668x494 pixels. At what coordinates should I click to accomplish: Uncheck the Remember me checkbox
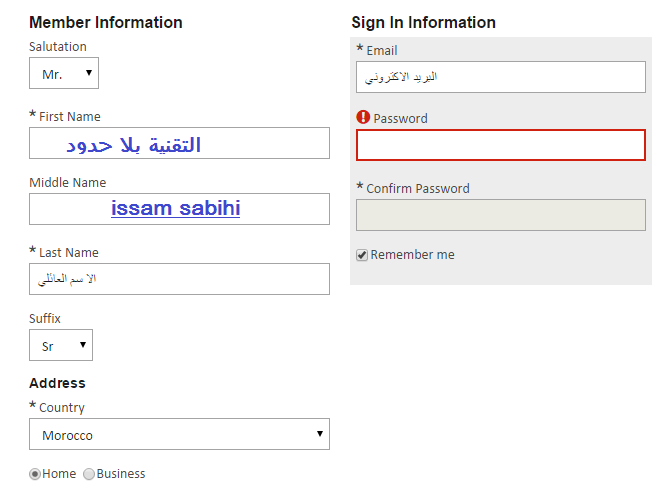click(x=362, y=255)
